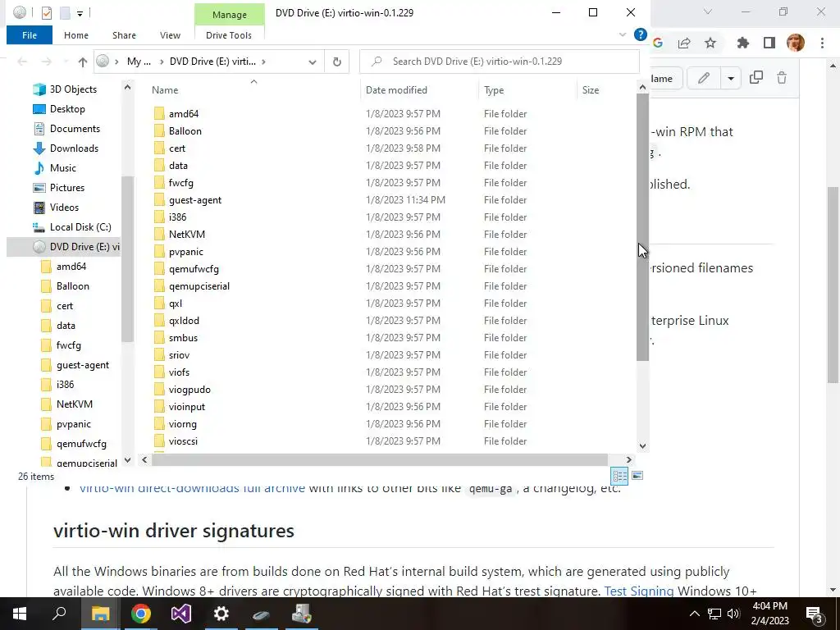Viewport: 840px width, 630px height.
Task: Open the Chrome side panel icon
Action: tap(769, 43)
